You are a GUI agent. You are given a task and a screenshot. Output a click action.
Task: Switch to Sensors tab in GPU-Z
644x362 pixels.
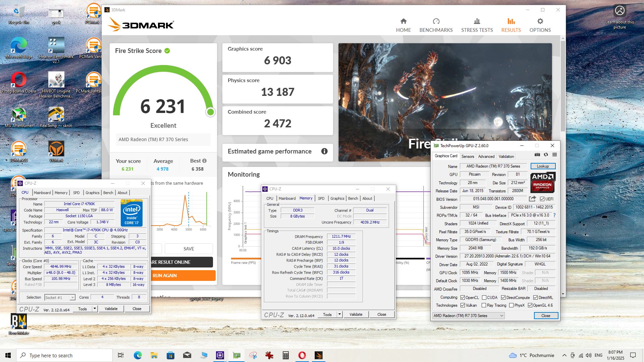[468, 156]
